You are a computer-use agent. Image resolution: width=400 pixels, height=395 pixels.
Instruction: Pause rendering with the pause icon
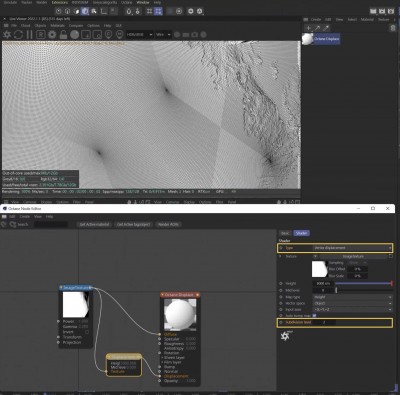pyautogui.click(x=29, y=35)
